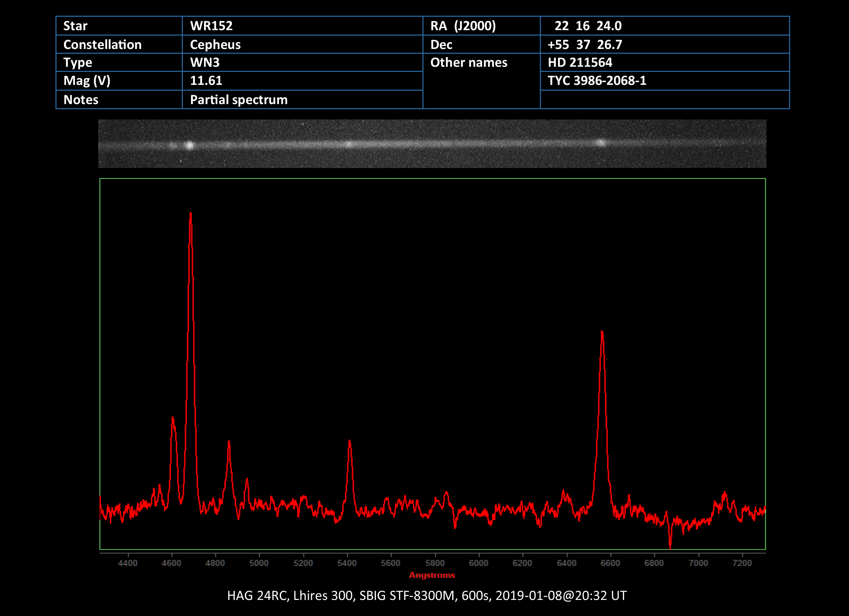Click the WN3 type value
The height and width of the screenshot is (616, 849).
click(205, 62)
